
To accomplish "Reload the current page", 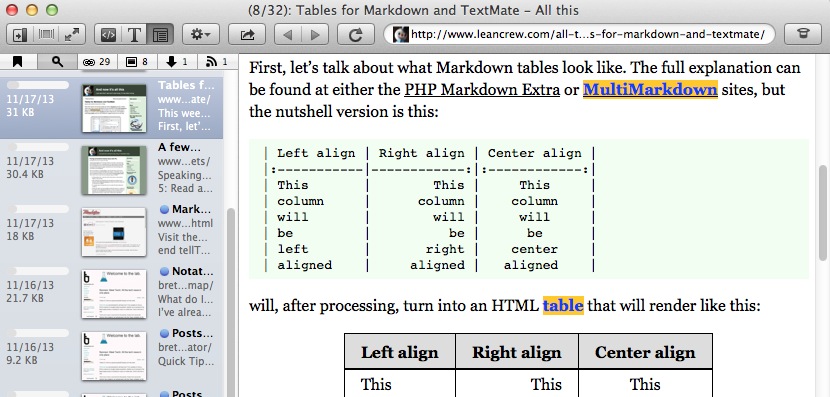I will point(356,35).
